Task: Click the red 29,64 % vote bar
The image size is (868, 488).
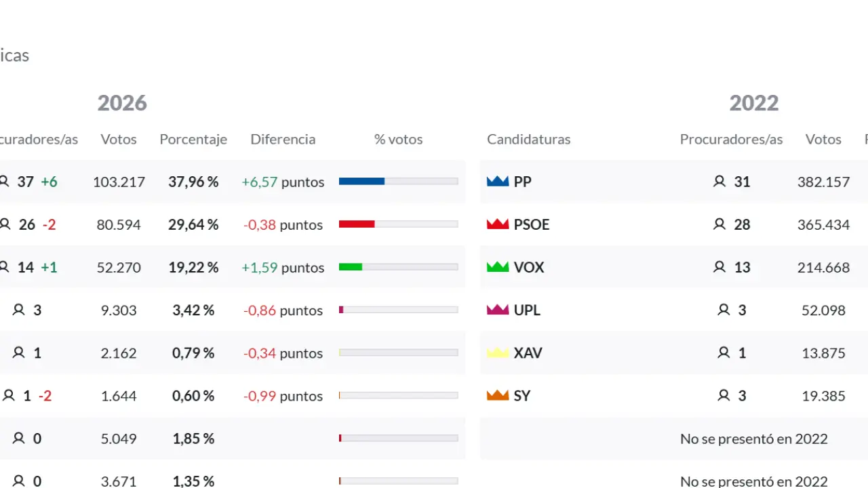Action: click(357, 224)
